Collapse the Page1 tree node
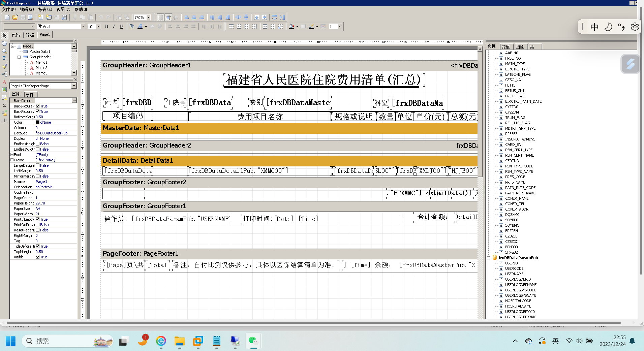Screen dimensions: 644x351 pos(12,46)
